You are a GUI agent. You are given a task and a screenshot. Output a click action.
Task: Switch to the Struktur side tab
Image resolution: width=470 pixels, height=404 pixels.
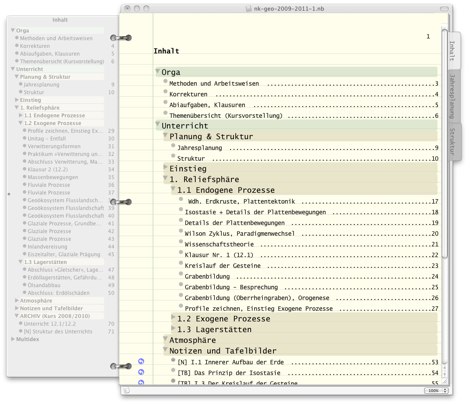click(x=453, y=142)
